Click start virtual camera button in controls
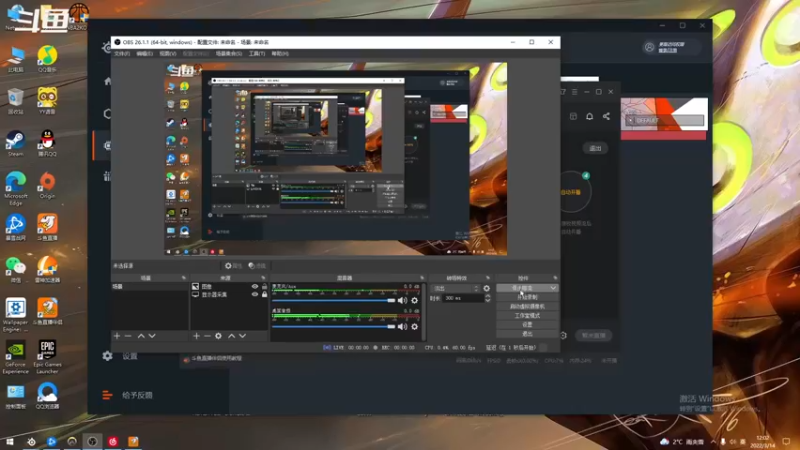Viewport: 800px width, 450px height. click(x=527, y=306)
